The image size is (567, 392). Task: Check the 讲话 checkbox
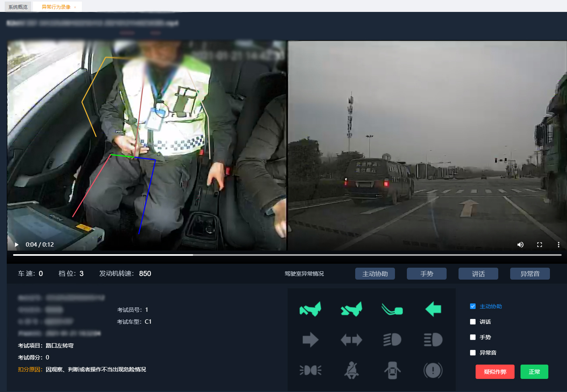[473, 322]
